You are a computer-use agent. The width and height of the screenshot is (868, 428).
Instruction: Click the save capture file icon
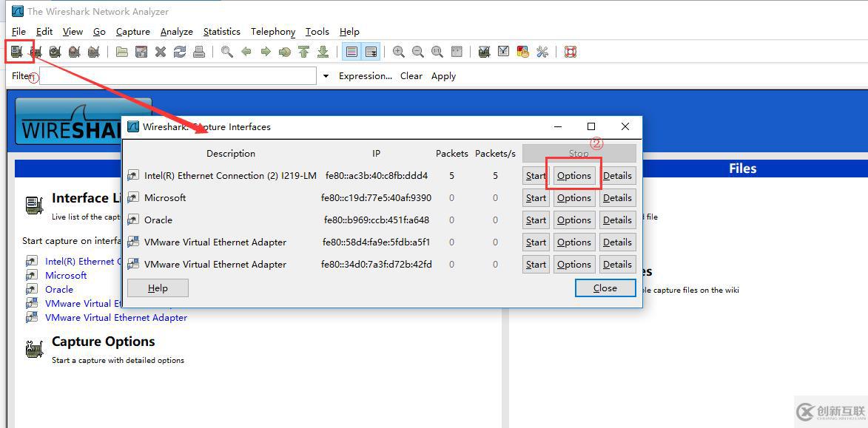141,52
